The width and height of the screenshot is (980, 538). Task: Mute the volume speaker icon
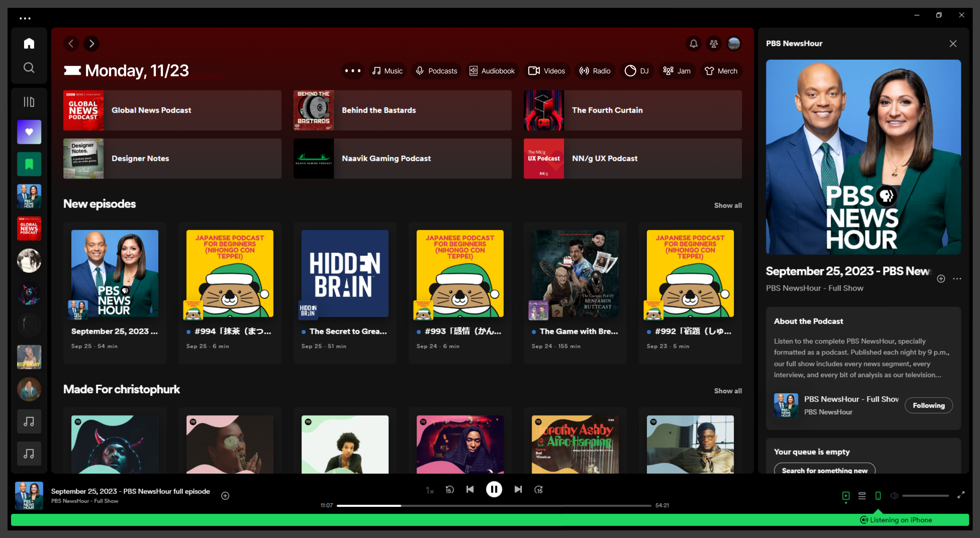coord(894,496)
